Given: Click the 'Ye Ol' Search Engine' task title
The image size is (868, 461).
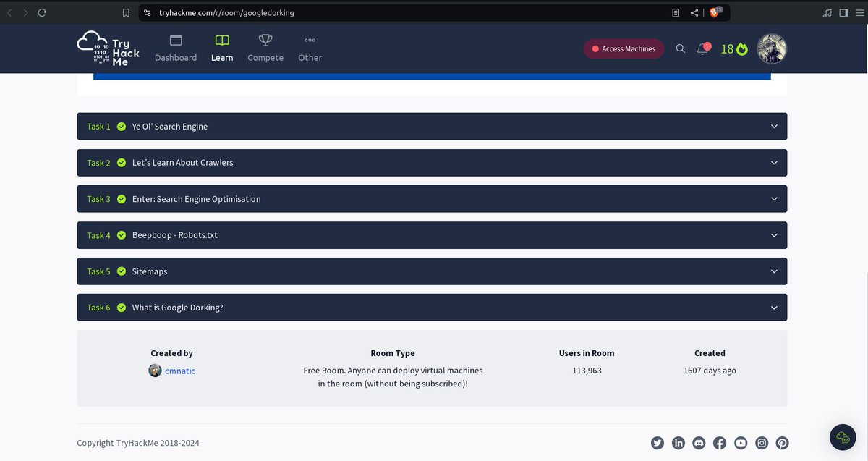Looking at the screenshot, I should coord(170,127).
